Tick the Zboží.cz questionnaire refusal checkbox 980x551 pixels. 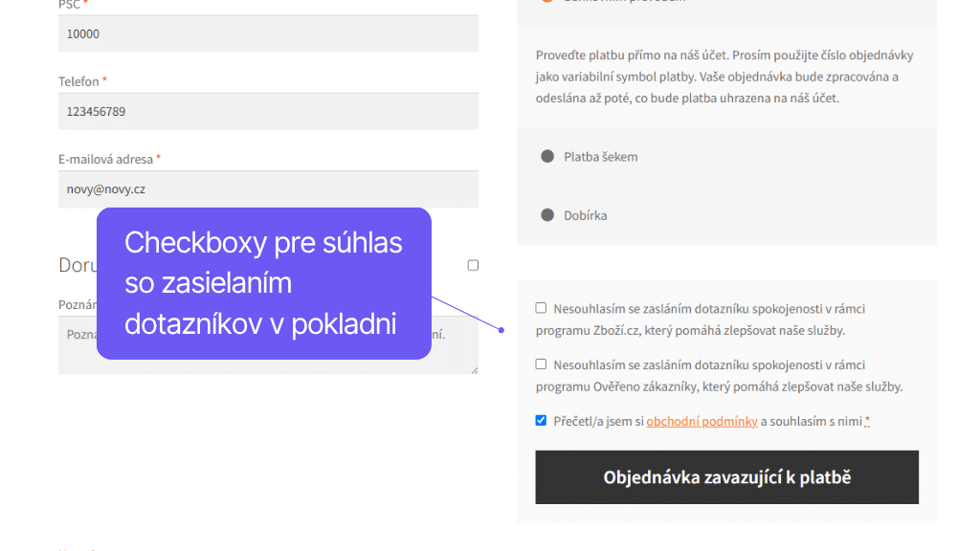pyautogui.click(x=541, y=308)
